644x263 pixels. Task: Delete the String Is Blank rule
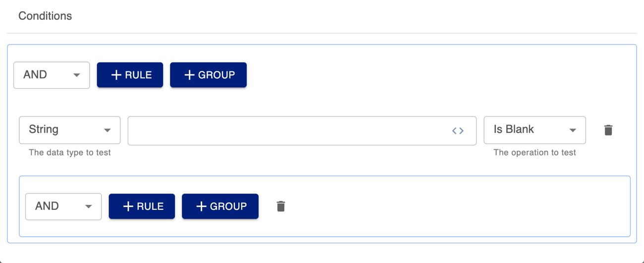click(608, 131)
